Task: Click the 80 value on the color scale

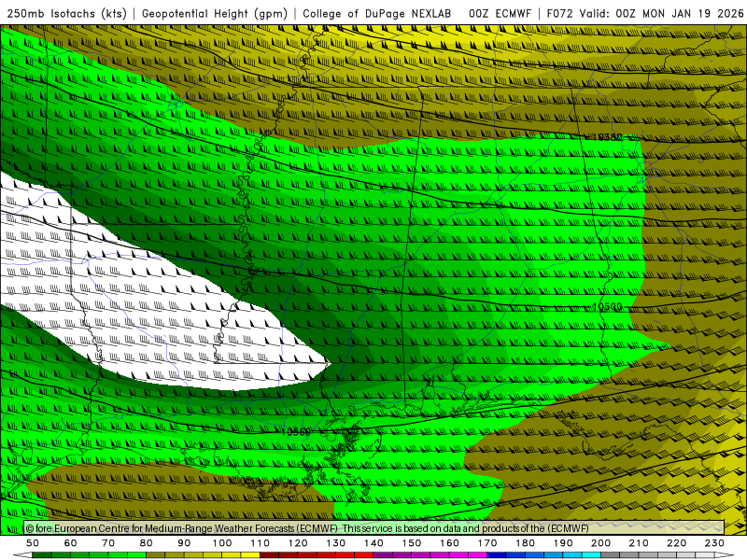Action: point(147,543)
